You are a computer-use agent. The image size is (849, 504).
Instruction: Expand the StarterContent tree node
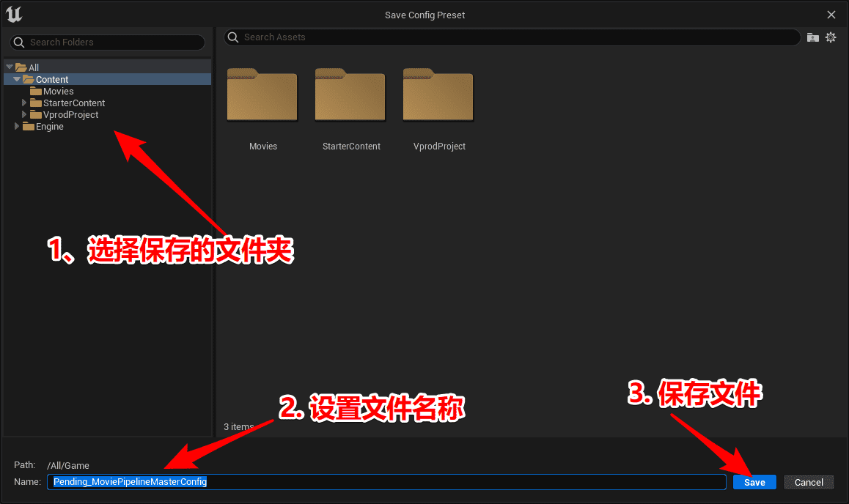click(x=24, y=103)
